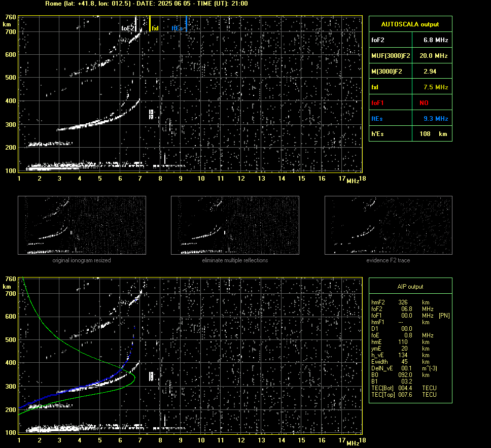Click the blue ftEs value 9.3 MHz
491x448 pixels.
[x=436, y=118]
